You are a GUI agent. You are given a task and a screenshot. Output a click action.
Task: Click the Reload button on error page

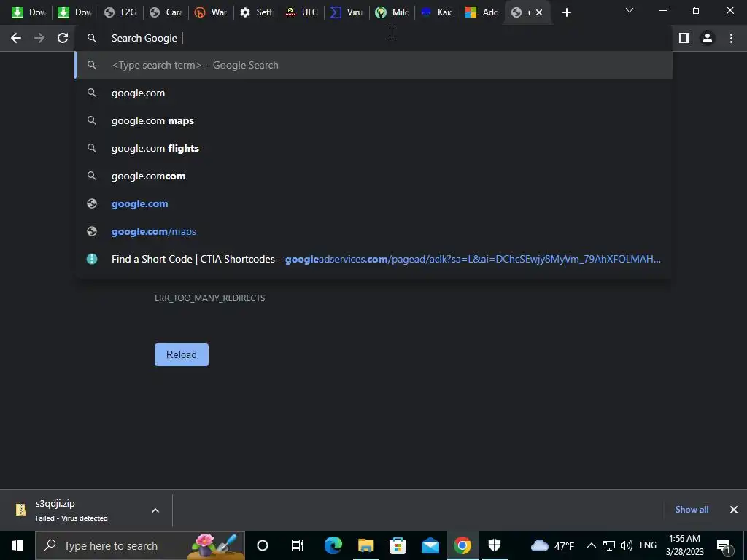(x=182, y=355)
